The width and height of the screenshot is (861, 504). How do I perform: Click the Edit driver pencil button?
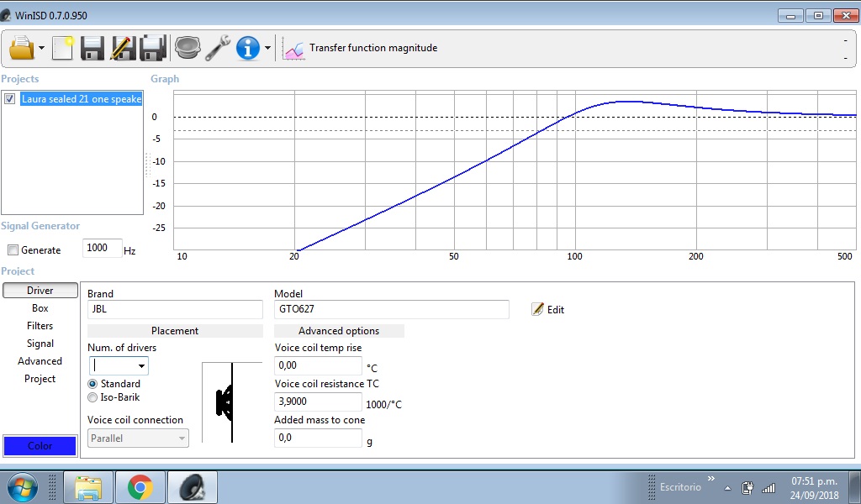(548, 309)
